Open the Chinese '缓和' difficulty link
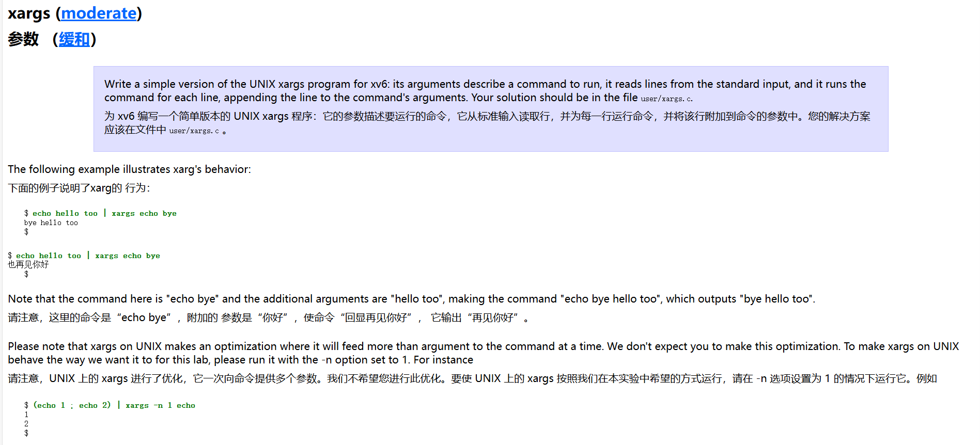The image size is (980, 445). coord(74,39)
